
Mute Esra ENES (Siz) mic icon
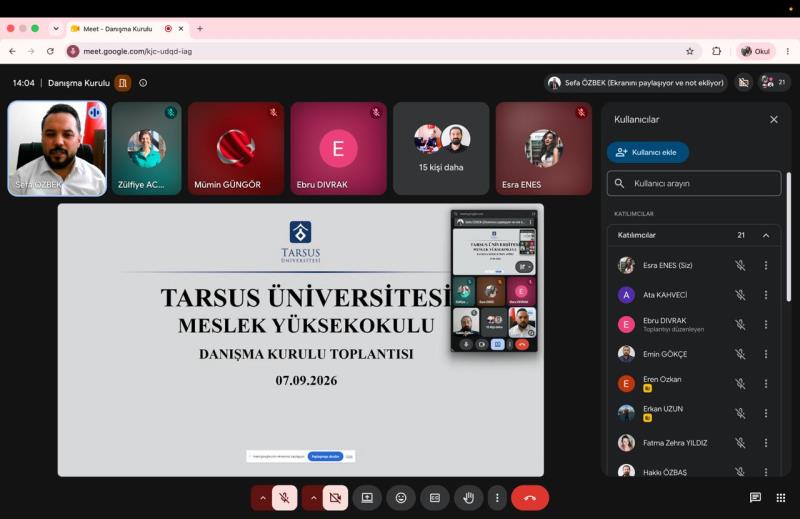click(740, 265)
